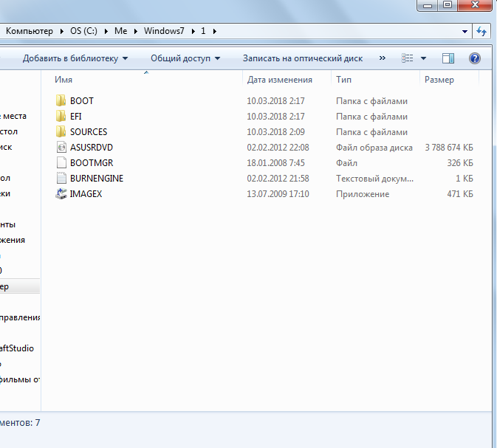Image resolution: width=497 pixels, height=448 pixels.
Task: Expand arrow after 'Windows7' in breadcrumb
Action: click(193, 31)
